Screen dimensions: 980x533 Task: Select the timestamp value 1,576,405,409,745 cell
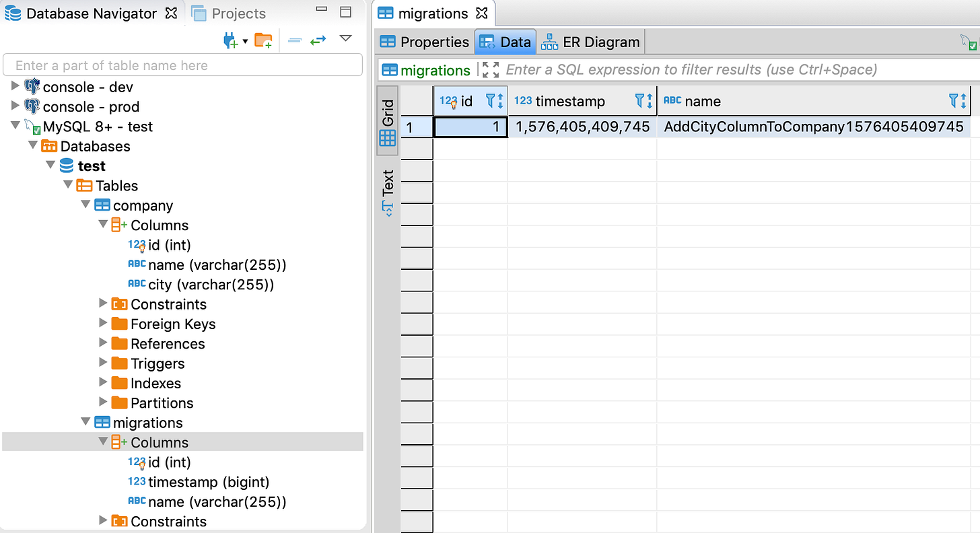point(582,126)
